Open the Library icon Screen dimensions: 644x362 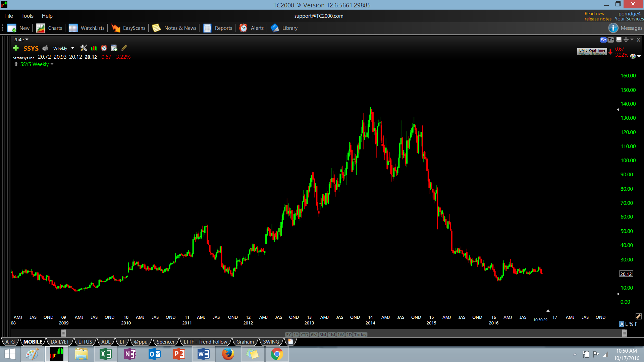click(275, 28)
